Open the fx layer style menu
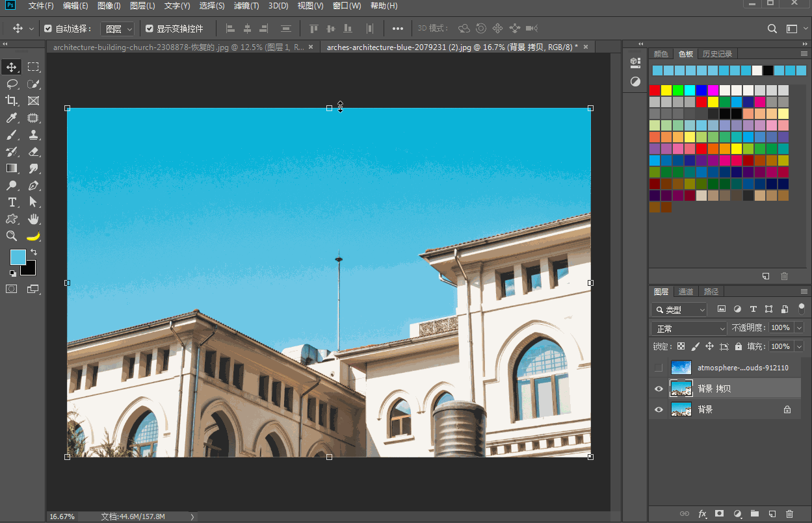This screenshot has width=812, height=523. (x=702, y=513)
